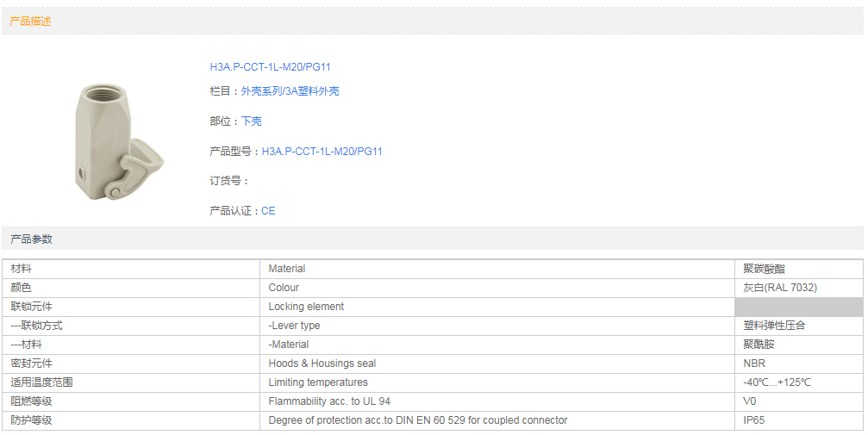Select the 产品描述 section header

pyautogui.click(x=31, y=22)
